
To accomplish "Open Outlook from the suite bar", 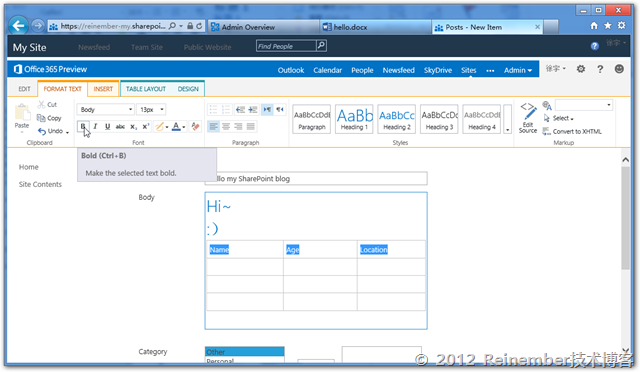I will [291, 70].
